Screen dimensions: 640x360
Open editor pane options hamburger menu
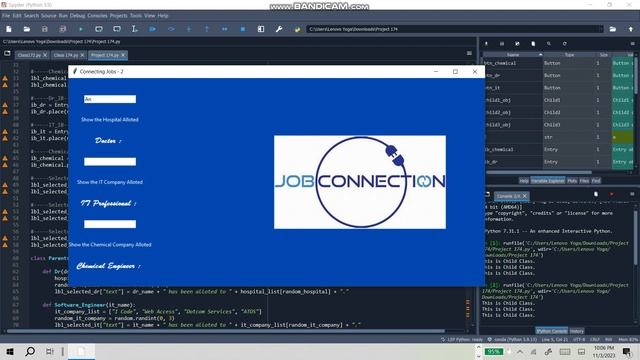tap(469, 53)
